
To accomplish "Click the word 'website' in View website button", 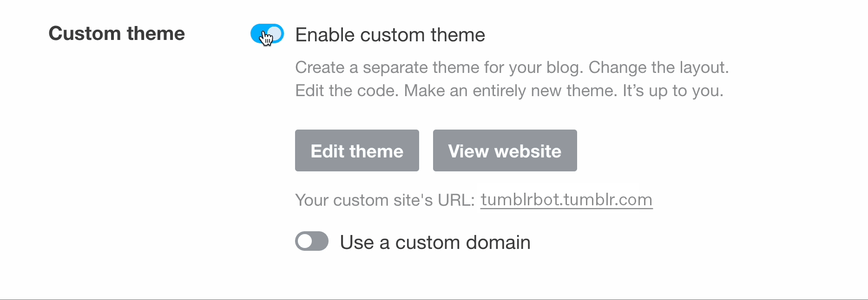I will coord(528,151).
